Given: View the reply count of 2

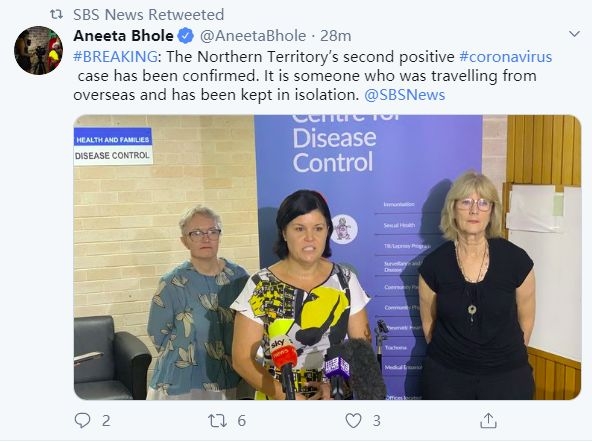Looking at the screenshot, I should click(x=106, y=420).
